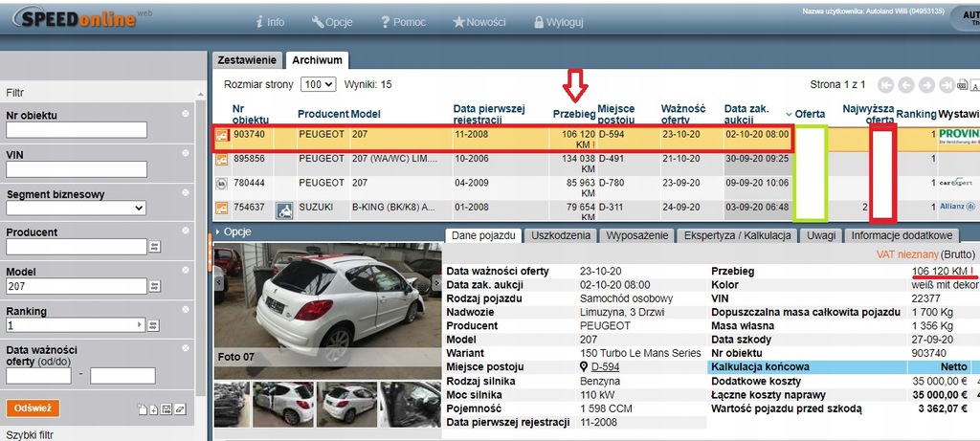Click the map pin next to D-594

tap(583, 367)
